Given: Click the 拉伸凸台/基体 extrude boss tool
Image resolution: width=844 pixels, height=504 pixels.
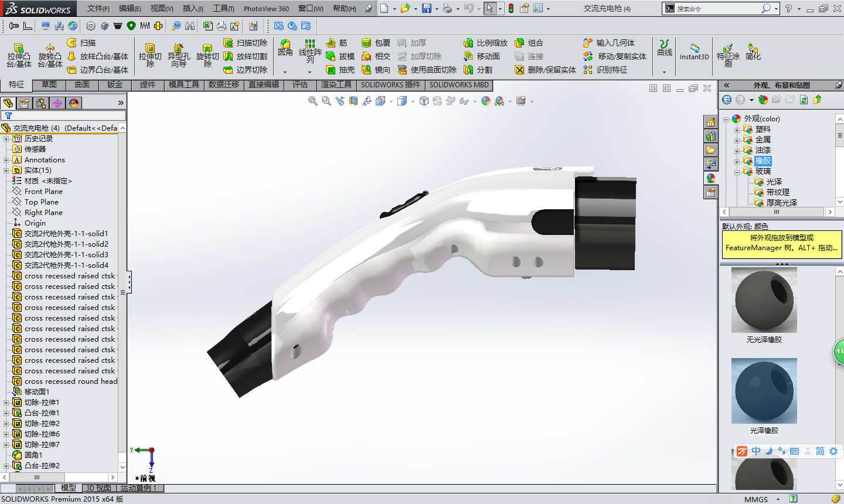Looking at the screenshot, I should coord(19,55).
